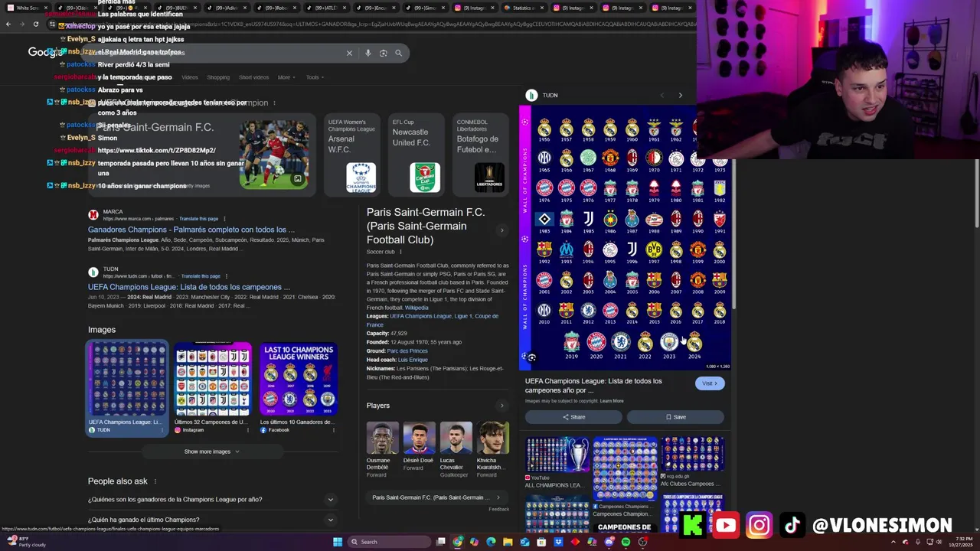
Task: Open Últimos 32 Campeones Instagram thumbnail
Action: pyautogui.click(x=212, y=380)
